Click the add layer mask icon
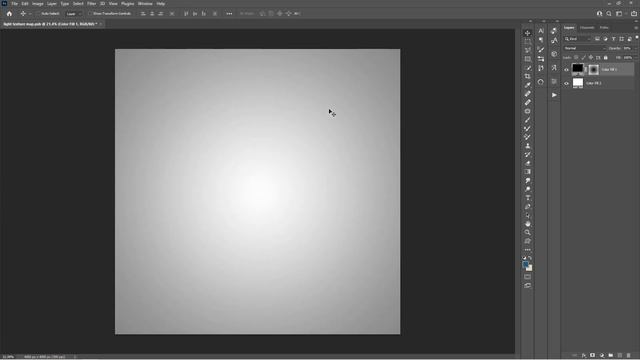640x360 pixels. [593, 355]
